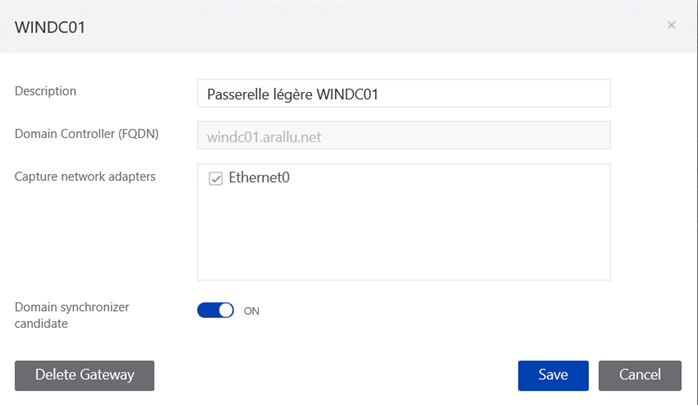Viewport: 698px width, 405px height.
Task: Close the WINDC01 dialog with the X icon
Action: (x=671, y=25)
